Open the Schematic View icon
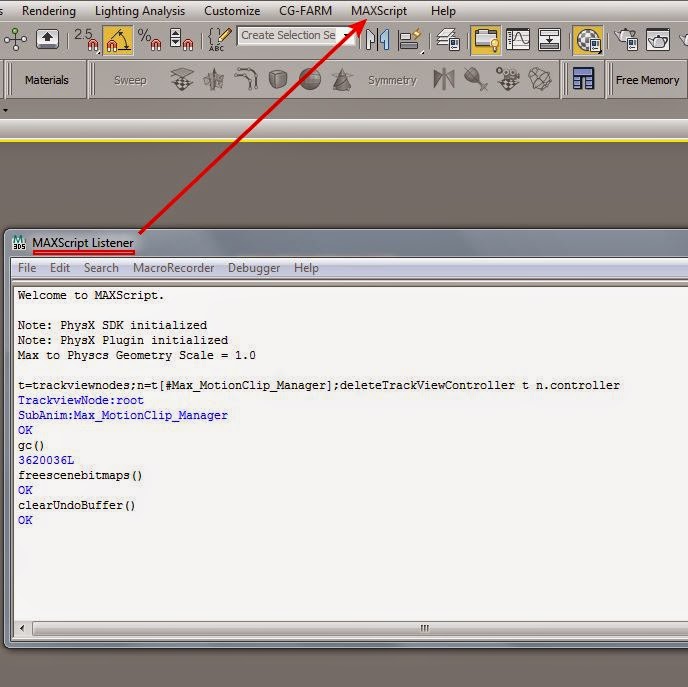The height and width of the screenshot is (687, 688). click(549, 39)
